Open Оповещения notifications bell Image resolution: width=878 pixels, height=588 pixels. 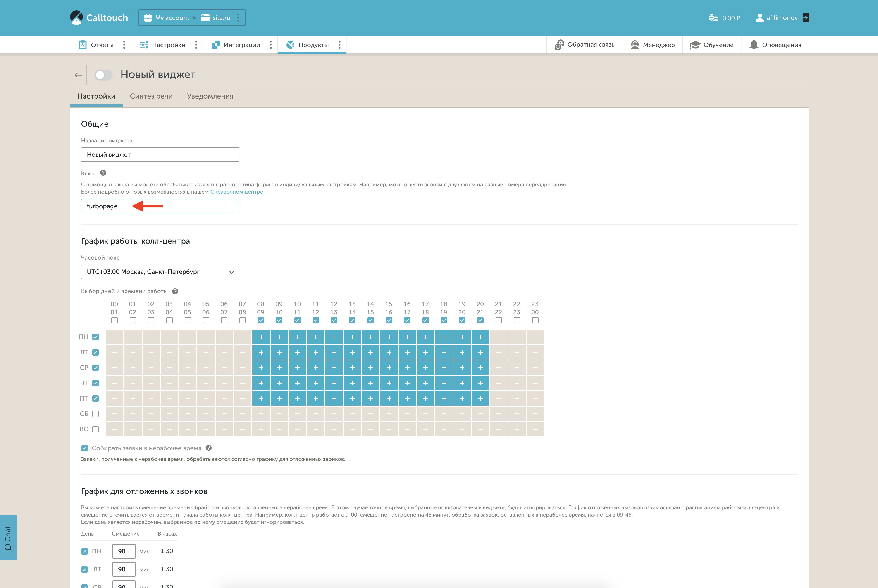pyautogui.click(x=775, y=45)
